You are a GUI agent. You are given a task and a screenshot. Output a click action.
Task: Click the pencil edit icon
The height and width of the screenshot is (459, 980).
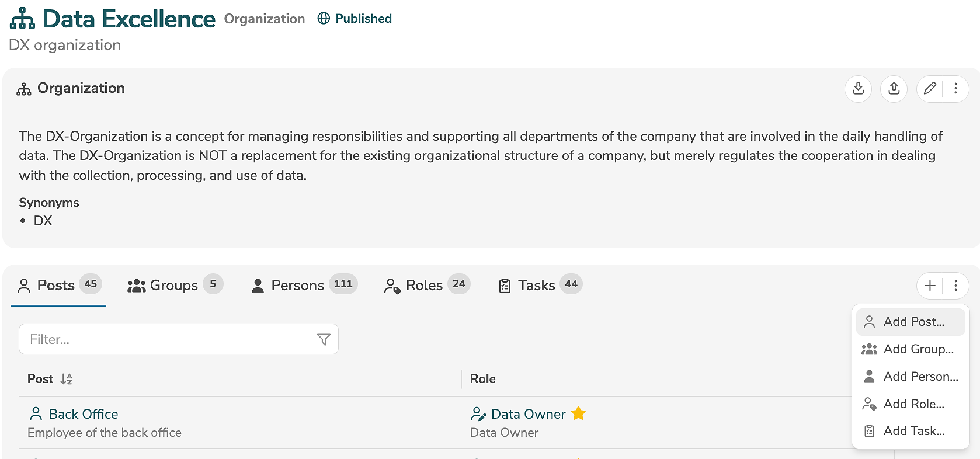pos(930,89)
